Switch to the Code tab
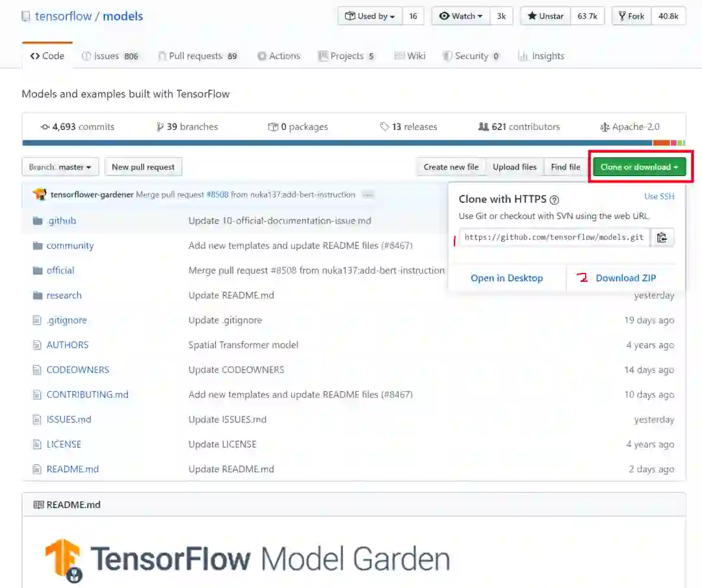Screen dimensions: 702x588 coord(47,56)
